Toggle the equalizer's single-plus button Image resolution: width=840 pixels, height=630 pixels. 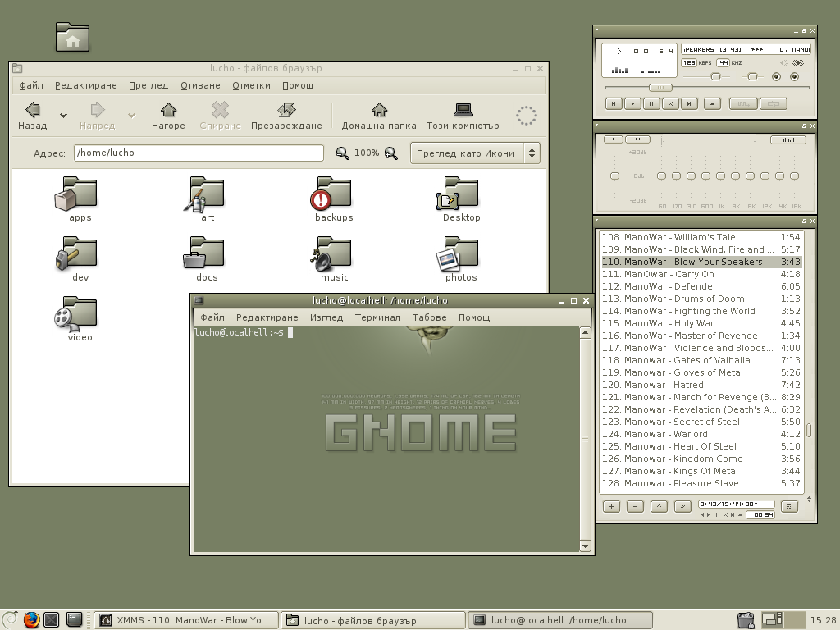point(614,139)
